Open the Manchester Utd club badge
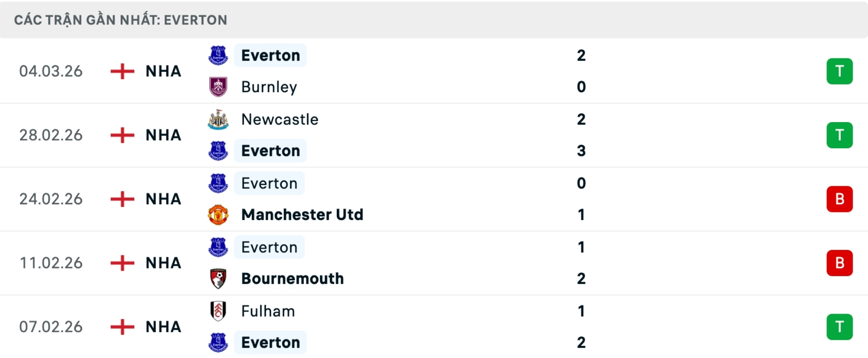The image size is (868, 358). (219, 215)
